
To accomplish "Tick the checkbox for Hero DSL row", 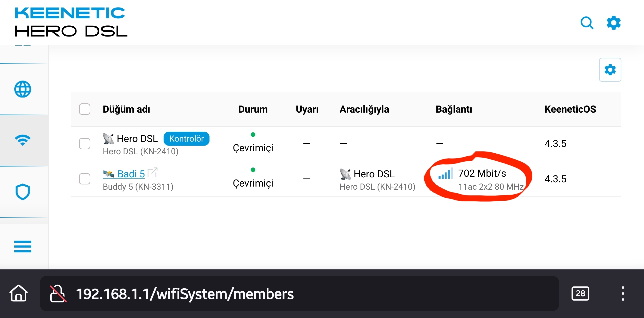I will [85, 144].
